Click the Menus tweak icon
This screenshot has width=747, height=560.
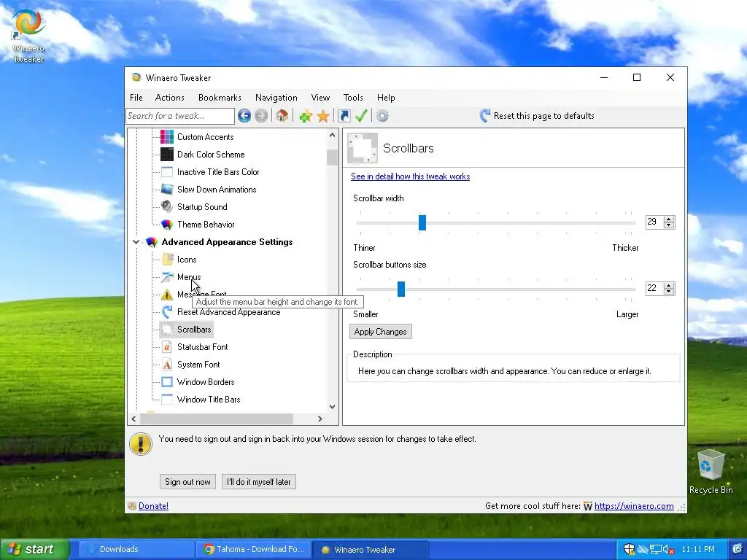167,277
